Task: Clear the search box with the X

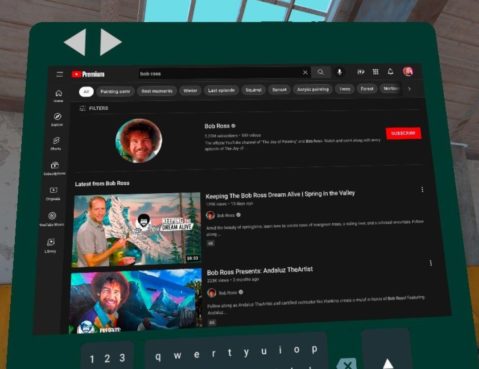Action: pyautogui.click(x=305, y=72)
